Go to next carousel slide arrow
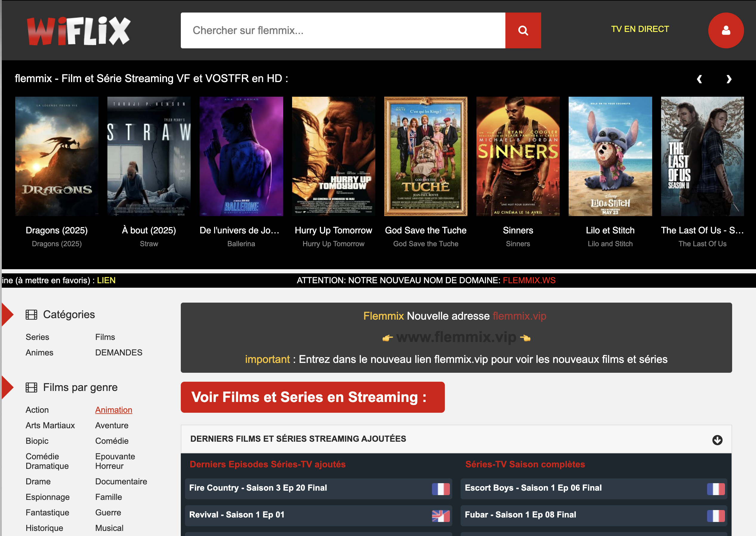The image size is (756, 536). [729, 79]
